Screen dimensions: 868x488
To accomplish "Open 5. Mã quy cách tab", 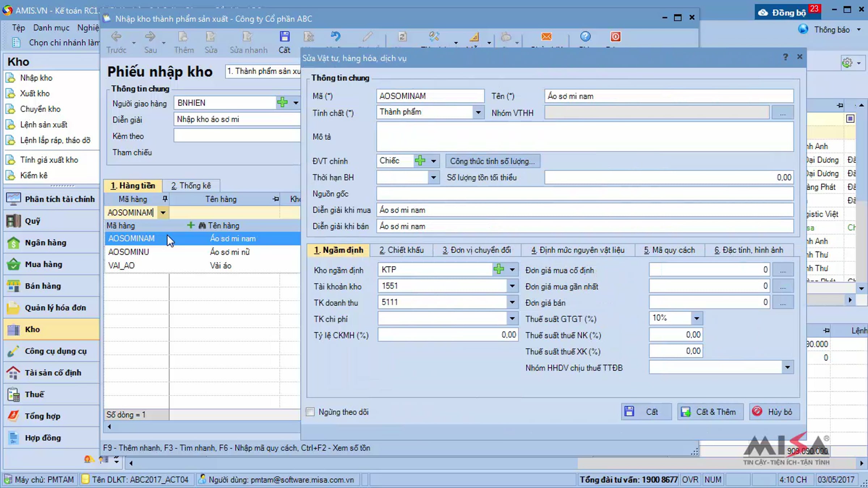I will point(669,250).
